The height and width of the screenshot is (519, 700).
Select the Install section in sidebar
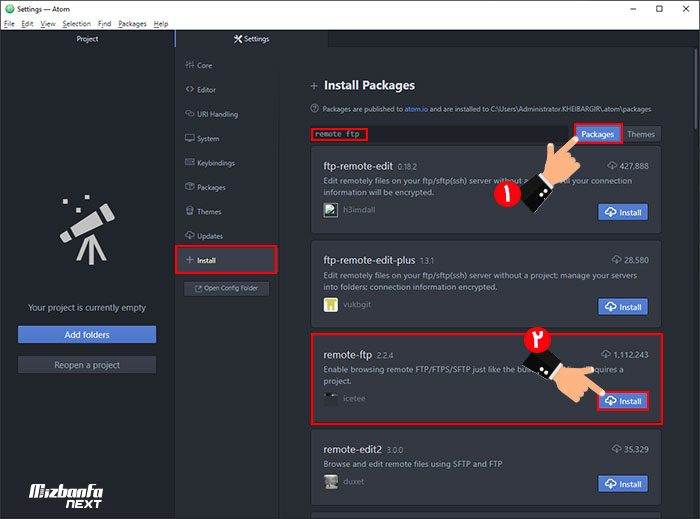point(226,260)
